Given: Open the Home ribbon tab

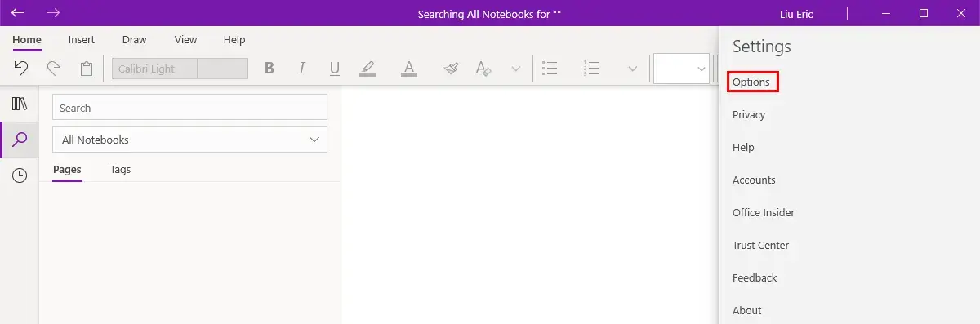Looking at the screenshot, I should point(27,40).
